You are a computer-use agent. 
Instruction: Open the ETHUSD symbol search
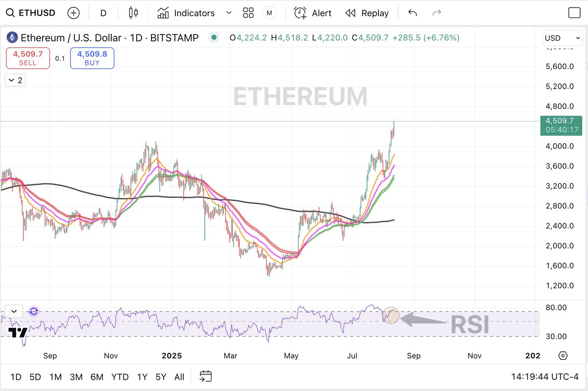click(x=30, y=13)
